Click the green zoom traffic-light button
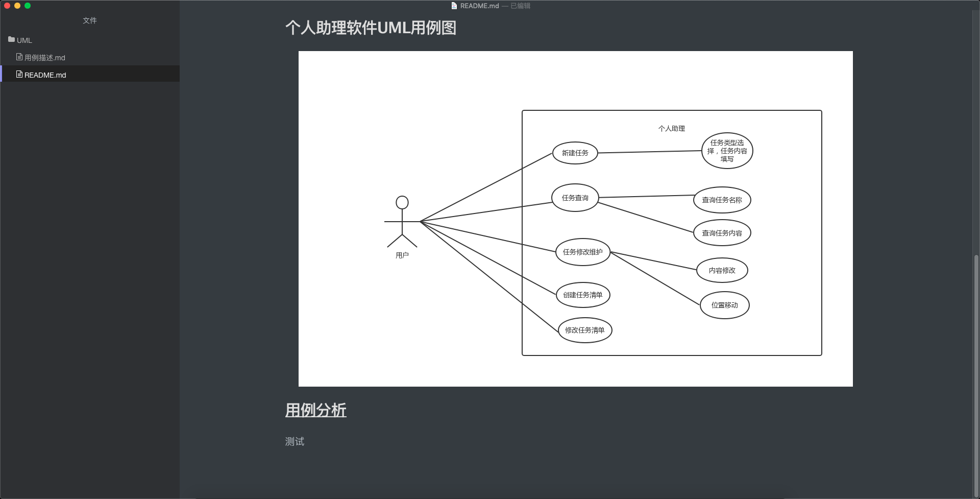This screenshot has height=499, width=980. (28, 6)
